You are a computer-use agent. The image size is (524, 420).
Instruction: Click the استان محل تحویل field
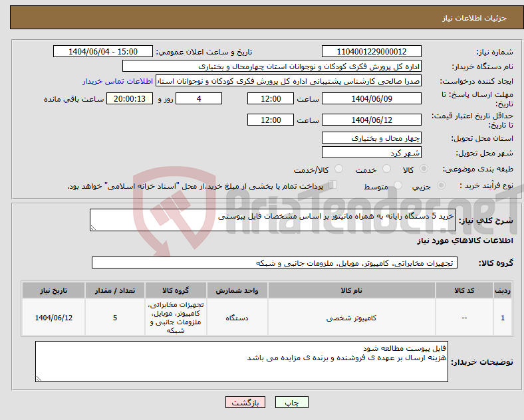[x=371, y=138]
